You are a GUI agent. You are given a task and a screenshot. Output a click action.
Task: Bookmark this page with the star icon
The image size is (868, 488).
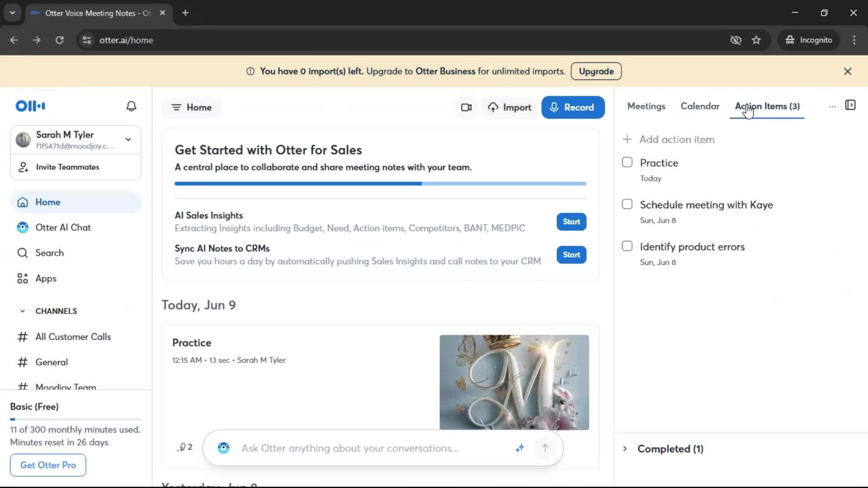[756, 40]
